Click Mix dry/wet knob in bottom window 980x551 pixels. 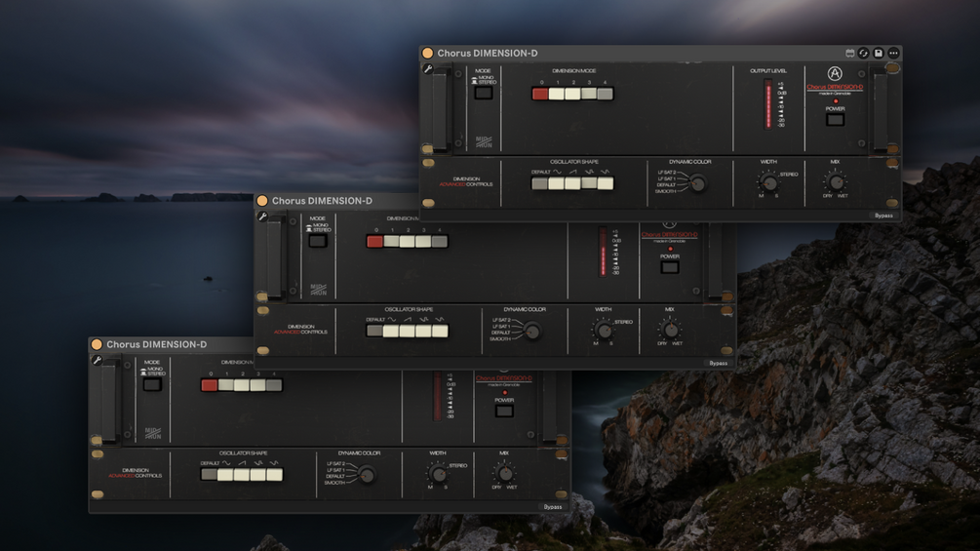point(504,473)
